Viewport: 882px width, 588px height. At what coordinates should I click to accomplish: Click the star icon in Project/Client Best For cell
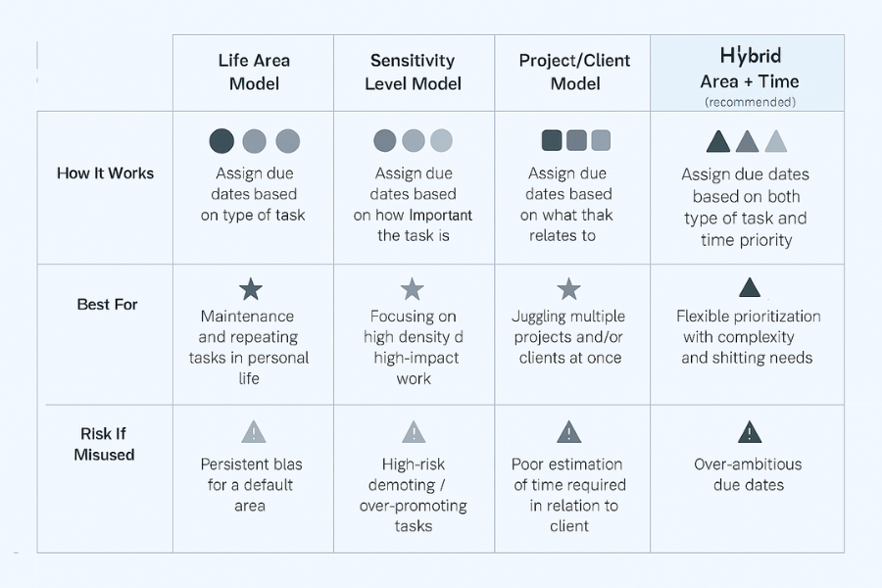568,289
